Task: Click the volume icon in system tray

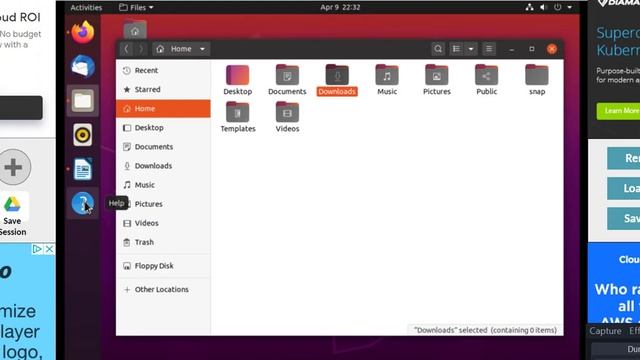Action: click(543, 7)
